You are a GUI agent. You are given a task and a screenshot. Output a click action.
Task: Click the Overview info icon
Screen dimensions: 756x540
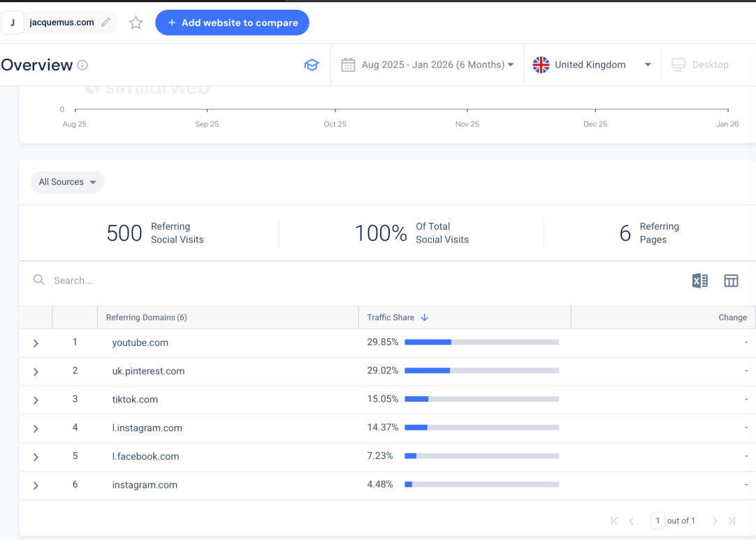pos(82,65)
